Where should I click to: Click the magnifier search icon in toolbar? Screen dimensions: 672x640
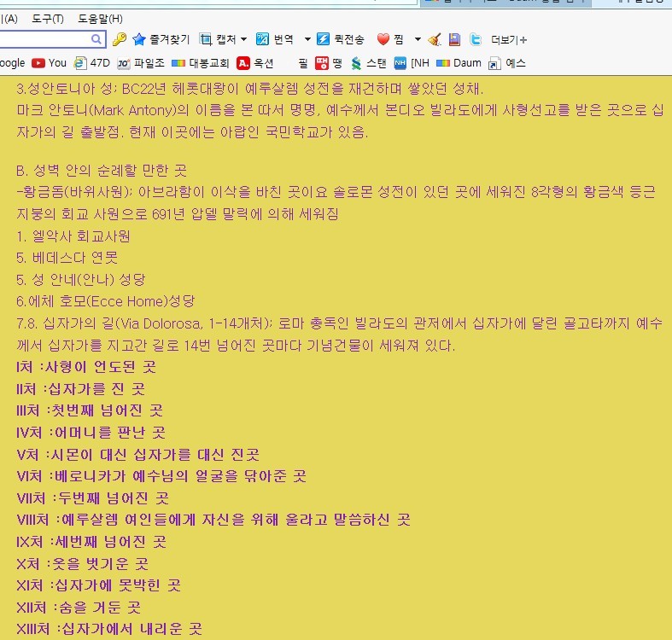tap(96, 39)
